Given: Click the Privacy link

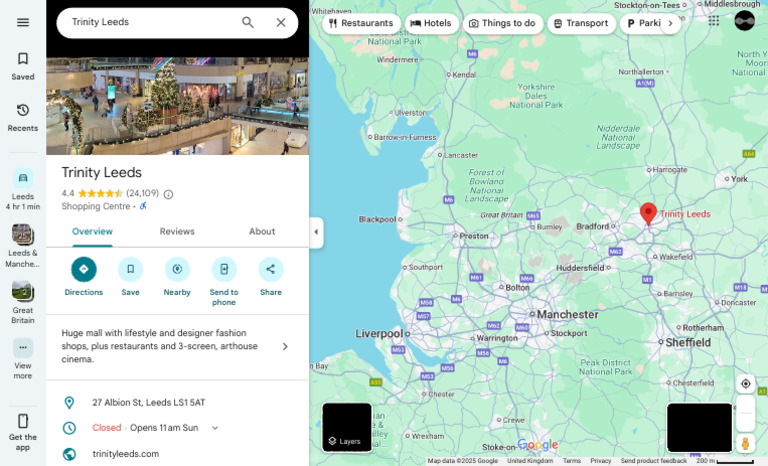Looking at the screenshot, I should point(600,461).
